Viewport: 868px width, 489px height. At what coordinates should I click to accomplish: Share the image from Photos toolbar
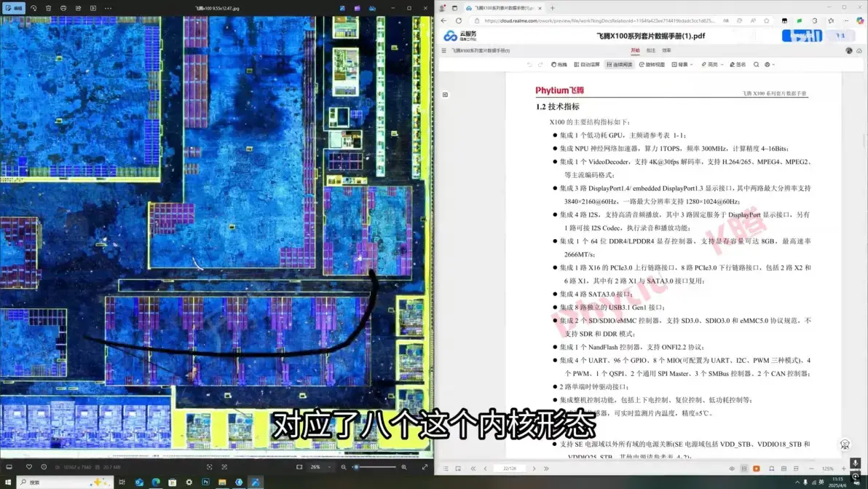(x=78, y=8)
